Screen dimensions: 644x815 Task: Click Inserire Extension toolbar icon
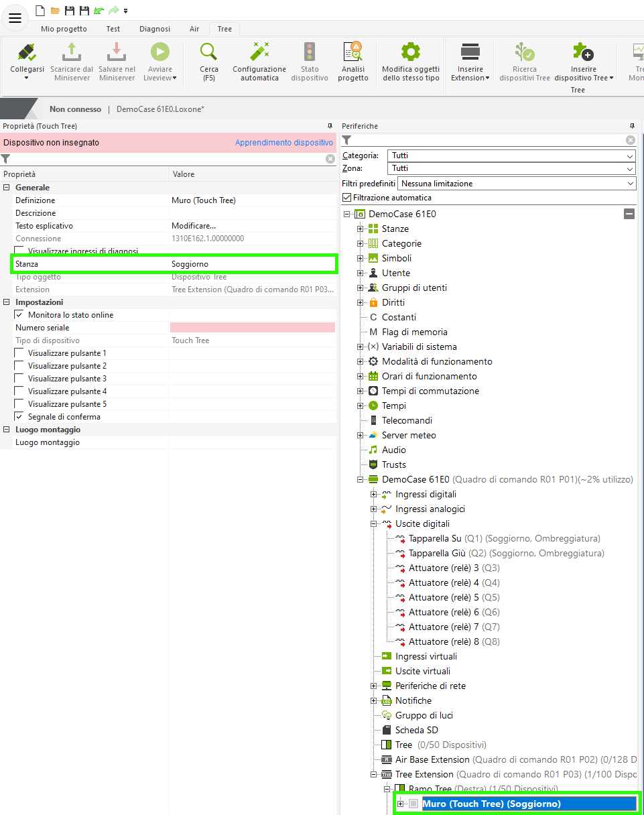(x=470, y=53)
